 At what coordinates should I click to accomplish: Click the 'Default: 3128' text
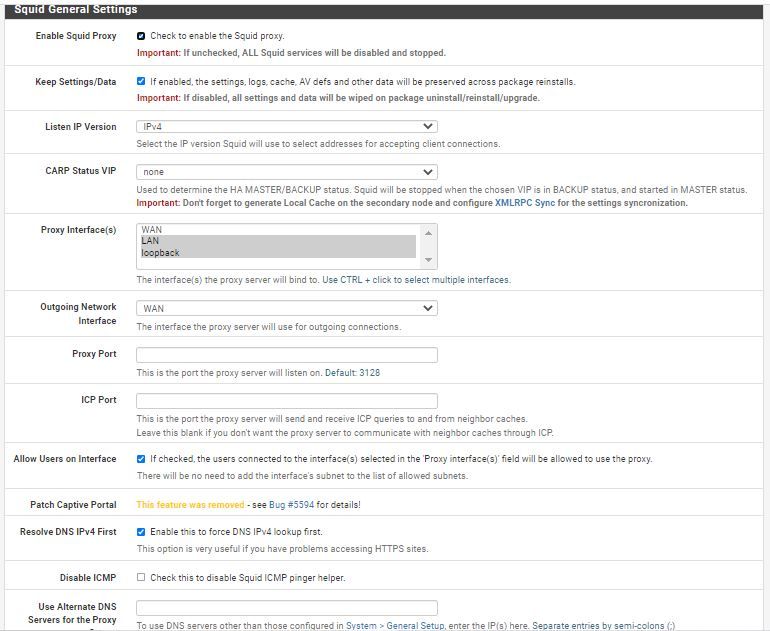pos(352,373)
